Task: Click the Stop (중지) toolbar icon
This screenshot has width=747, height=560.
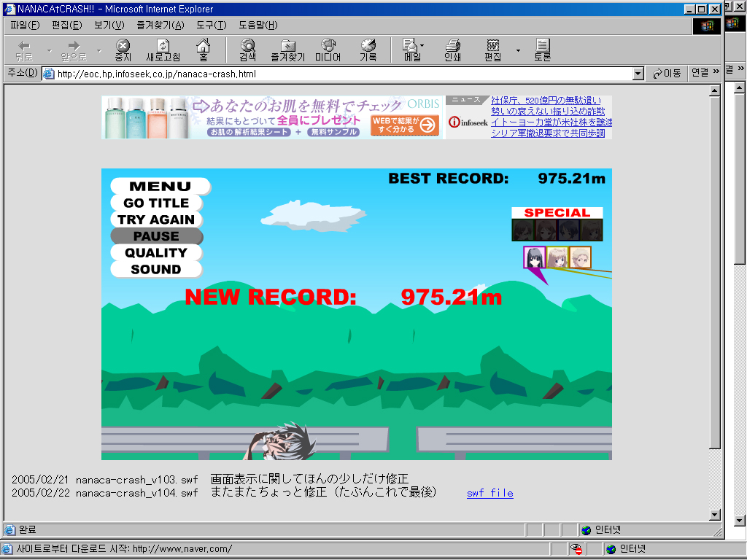Action: click(123, 50)
